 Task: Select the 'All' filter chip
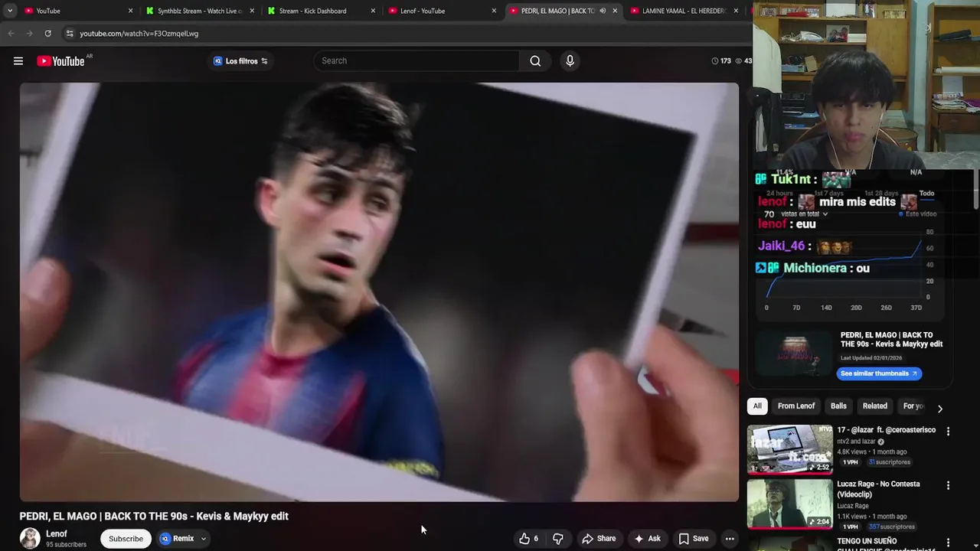tap(757, 406)
